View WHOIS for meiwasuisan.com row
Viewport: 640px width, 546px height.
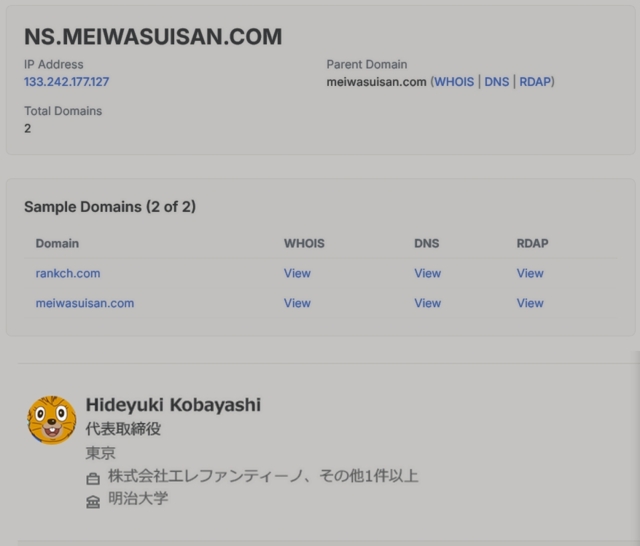click(297, 303)
